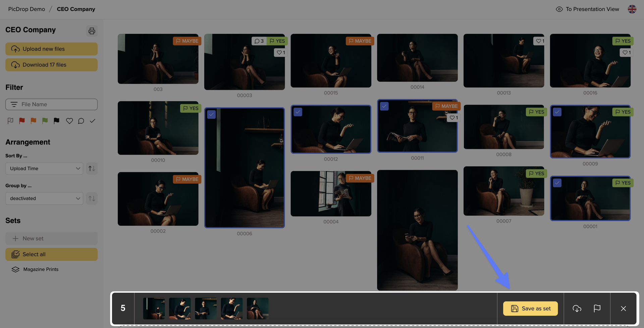Open the language flag selector
644x328 pixels.
point(632,9)
